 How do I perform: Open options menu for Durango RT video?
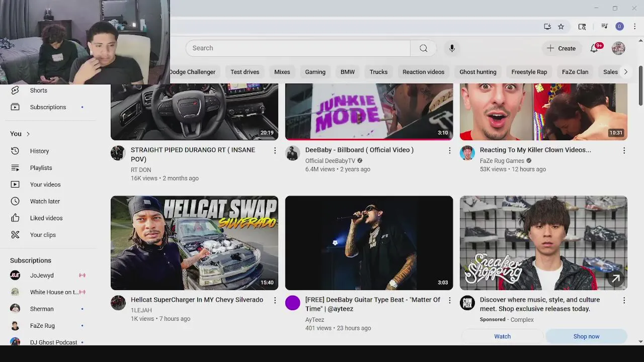pos(275,150)
